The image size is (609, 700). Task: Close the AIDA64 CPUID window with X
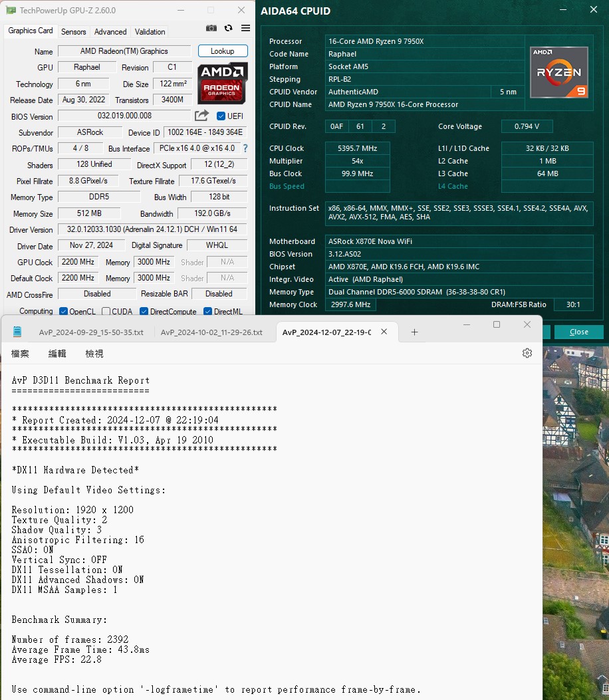click(x=593, y=9)
